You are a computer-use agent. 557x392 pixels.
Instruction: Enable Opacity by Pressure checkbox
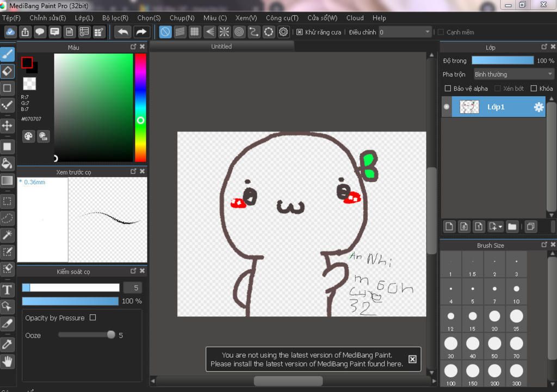point(92,318)
